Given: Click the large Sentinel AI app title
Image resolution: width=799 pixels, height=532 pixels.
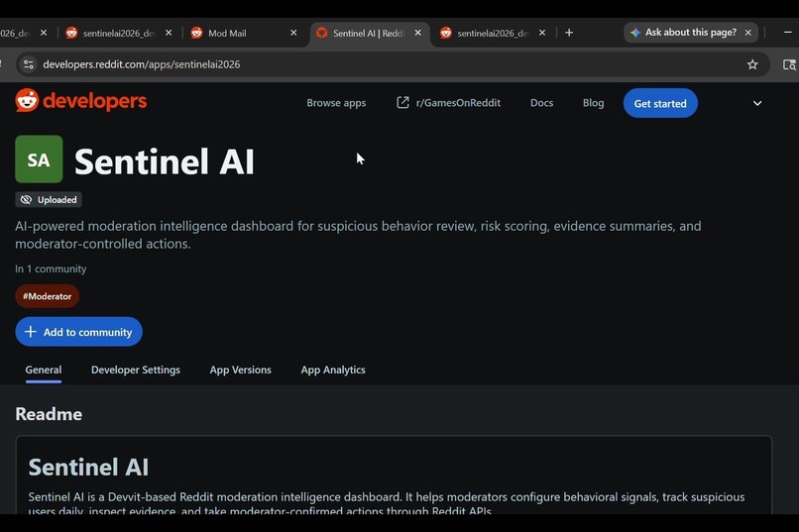Looking at the screenshot, I should 165,161.
